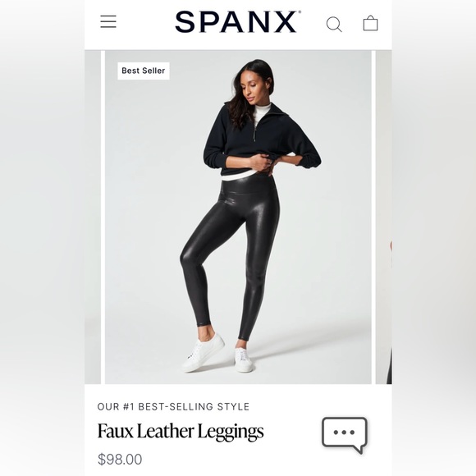This screenshot has width=476, height=476.
Task: Select the 'Our #1 Best-Selling Style' tagline
Action: (x=173, y=406)
